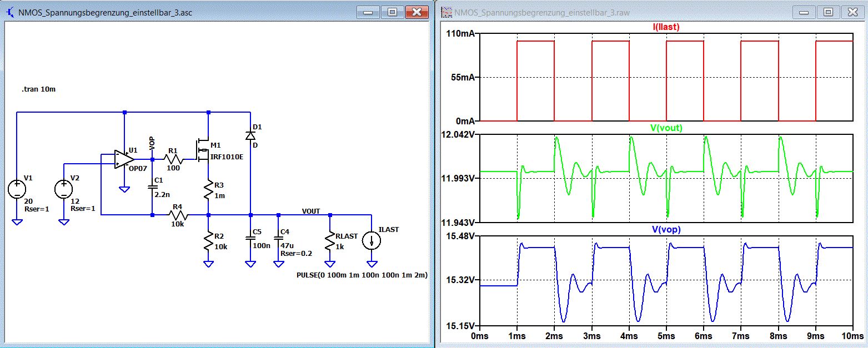Close the .asc schematic window
This screenshot has width=868, height=348.
click(x=416, y=11)
